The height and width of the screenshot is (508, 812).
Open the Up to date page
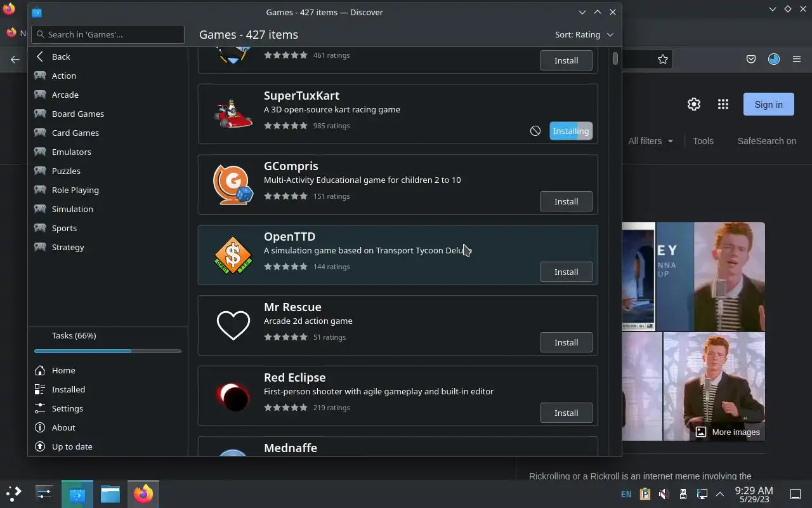pos(108,446)
